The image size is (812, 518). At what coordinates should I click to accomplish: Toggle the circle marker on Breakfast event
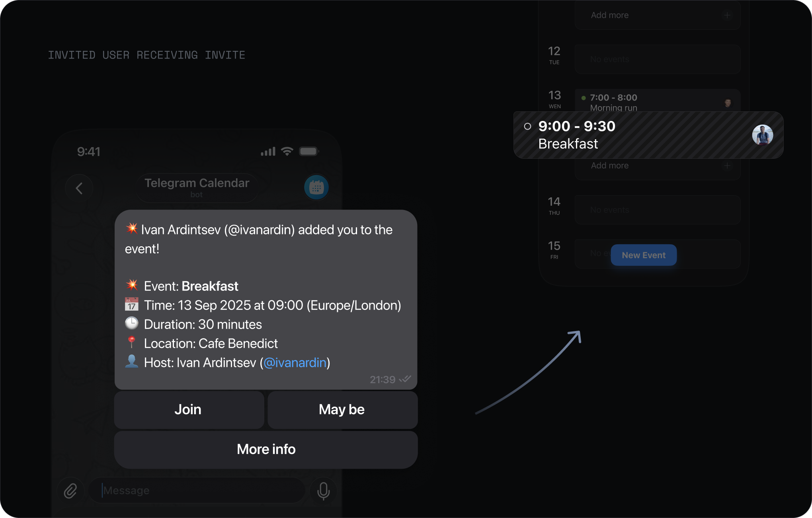[x=527, y=127]
